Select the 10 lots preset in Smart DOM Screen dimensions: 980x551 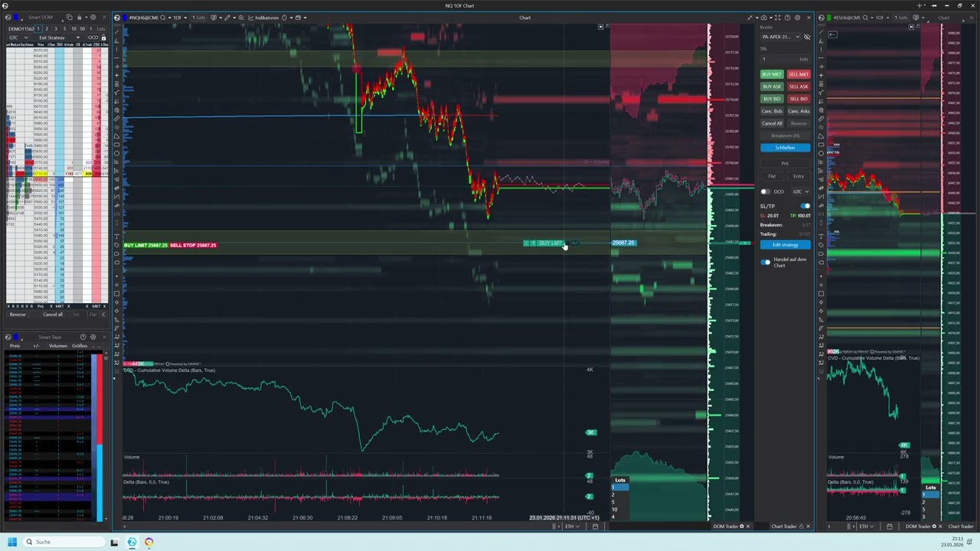coord(73,29)
